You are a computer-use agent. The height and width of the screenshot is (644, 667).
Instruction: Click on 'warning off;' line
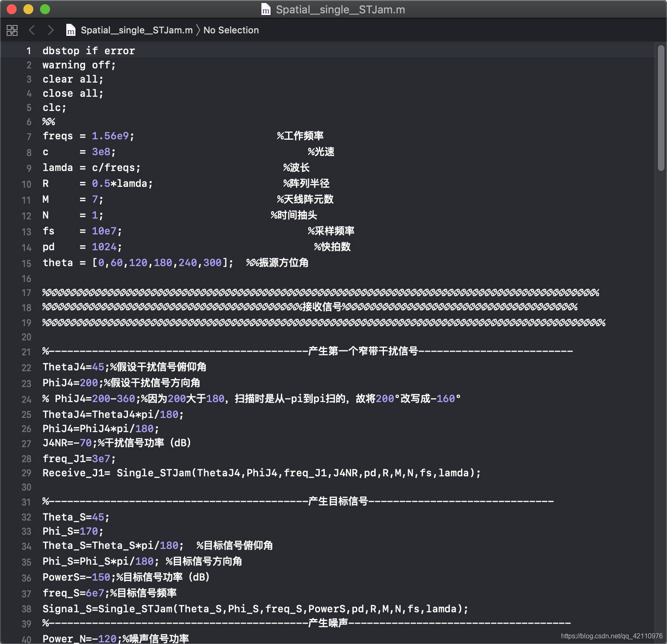pos(79,65)
